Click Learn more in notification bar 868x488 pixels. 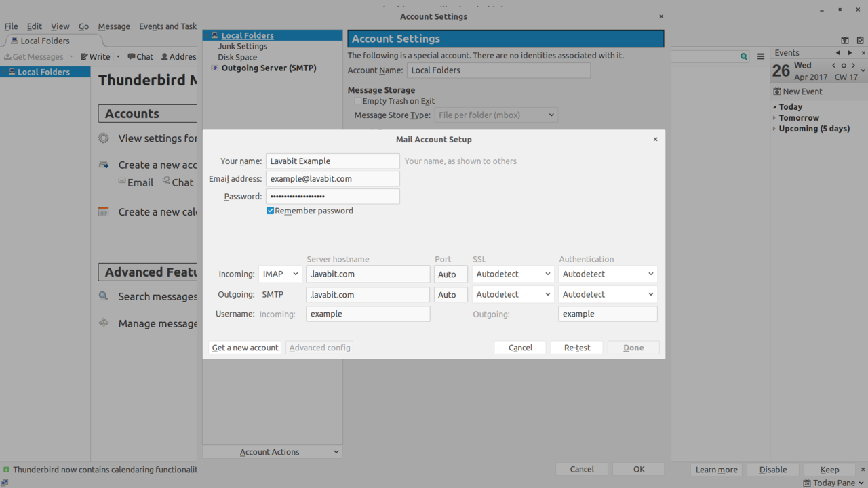point(717,470)
